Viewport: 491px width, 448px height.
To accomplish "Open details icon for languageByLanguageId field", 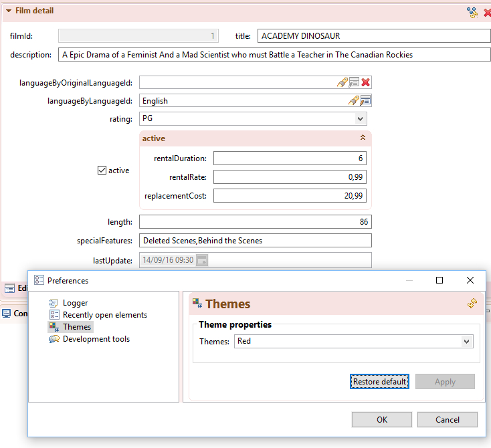I will 365,101.
